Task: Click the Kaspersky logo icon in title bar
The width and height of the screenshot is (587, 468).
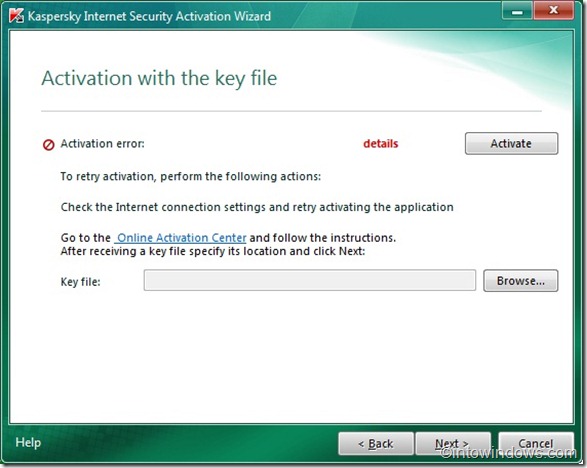Action: [16, 16]
